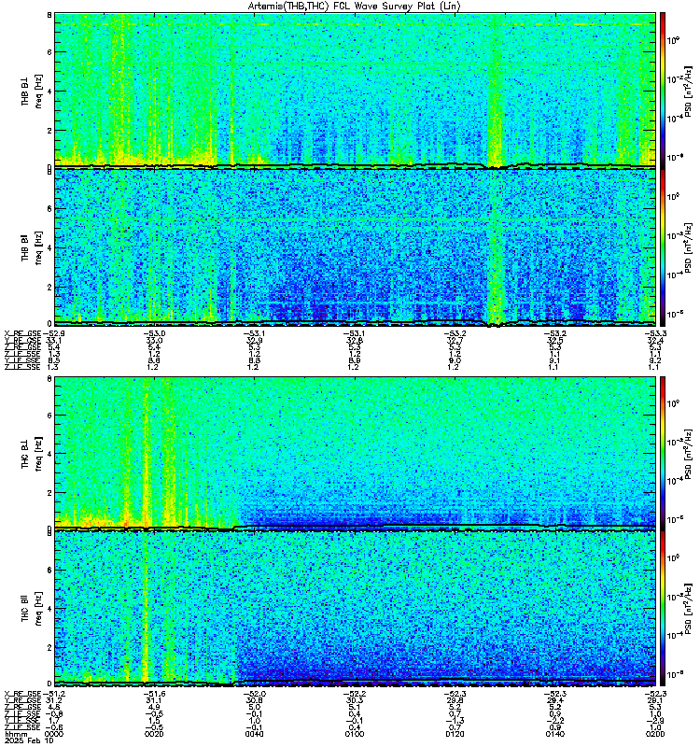The image size is (700, 747).
Task: Click the "6" Hz tick on THB B⊥ axis
Action: [x=49, y=52]
